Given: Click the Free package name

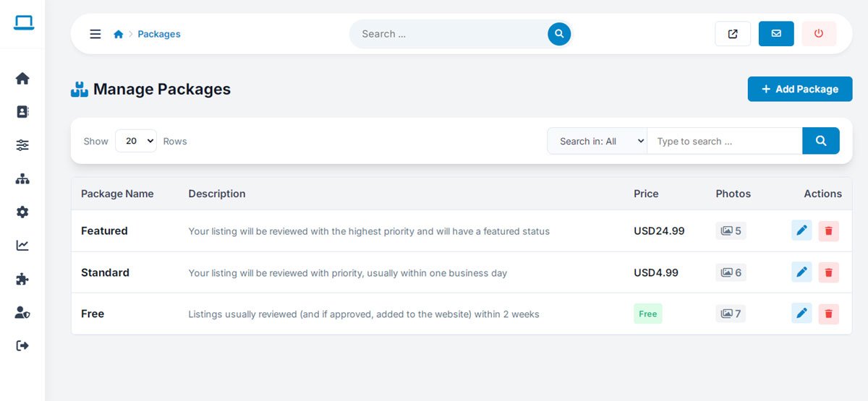Looking at the screenshot, I should tap(93, 314).
